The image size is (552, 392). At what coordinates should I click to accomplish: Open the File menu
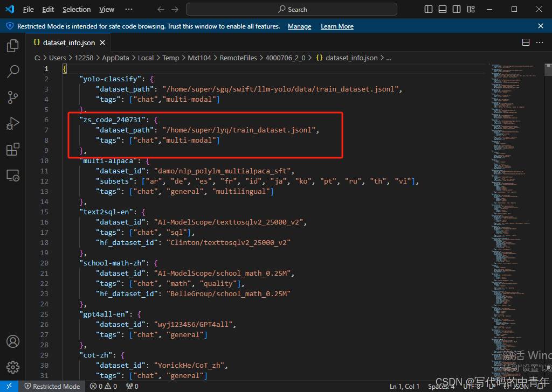[x=28, y=10]
